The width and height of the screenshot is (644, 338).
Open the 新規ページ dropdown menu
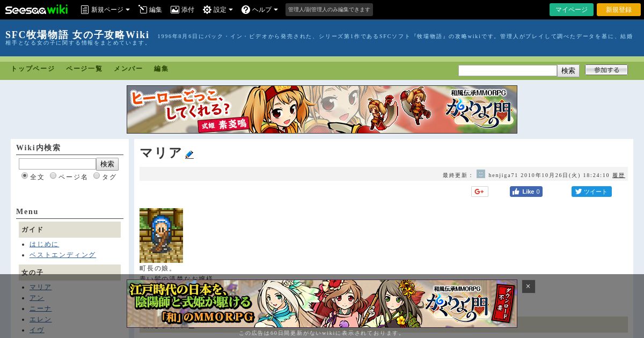(105, 10)
